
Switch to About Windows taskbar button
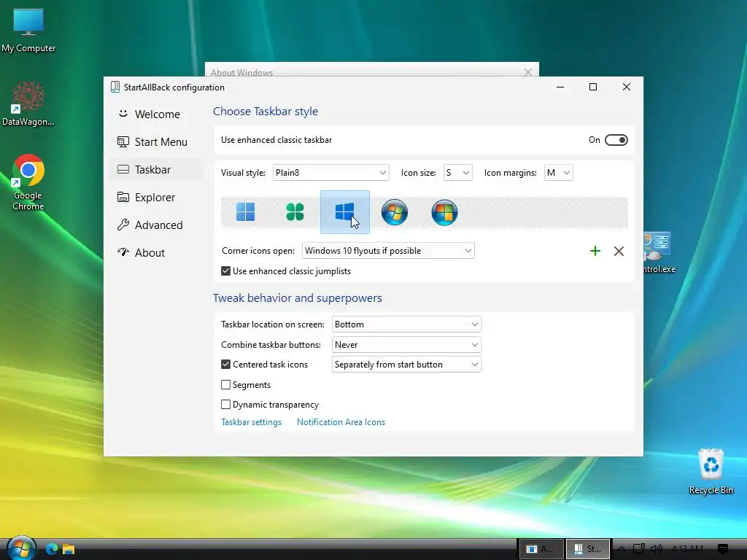coord(541,549)
